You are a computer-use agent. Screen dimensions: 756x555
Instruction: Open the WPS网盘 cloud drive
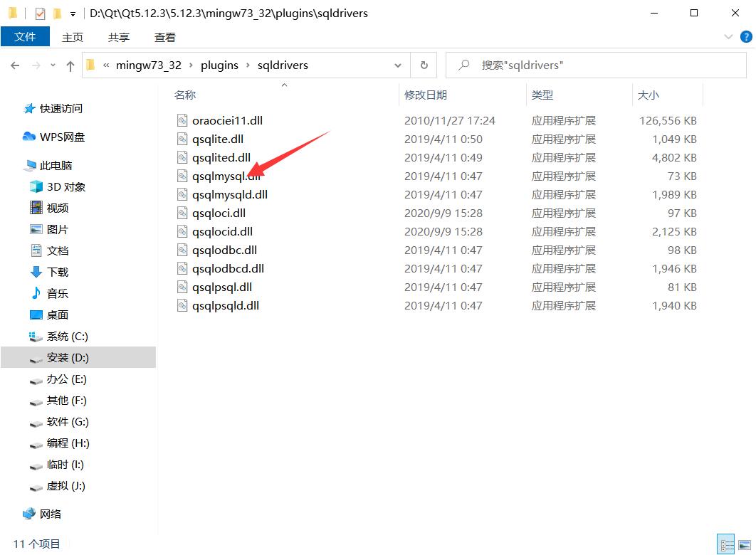point(61,137)
